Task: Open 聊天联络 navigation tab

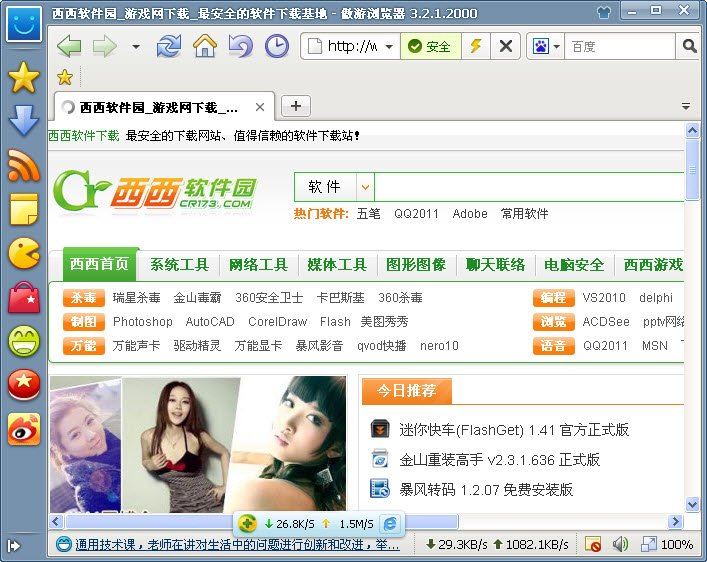Action: (x=496, y=264)
